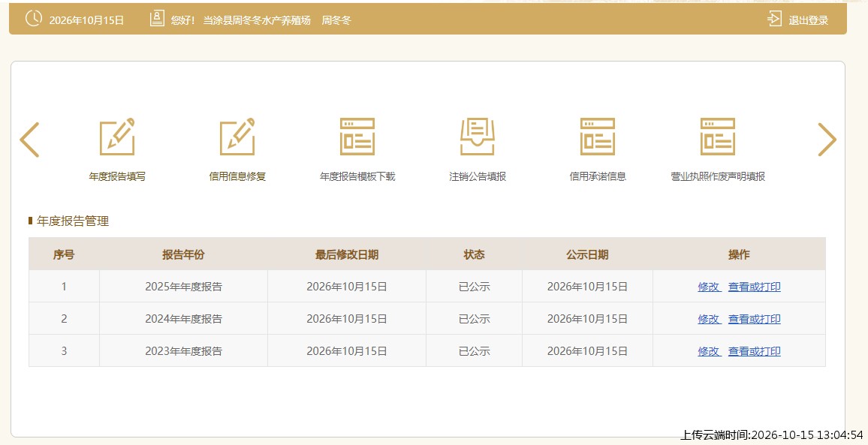Viewport: 868px width, 445px height.
Task: Show next menu items with right arrow
Action: (827, 140)
